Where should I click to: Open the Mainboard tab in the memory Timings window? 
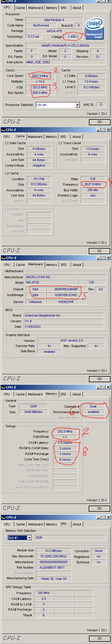tap(35, 394)
